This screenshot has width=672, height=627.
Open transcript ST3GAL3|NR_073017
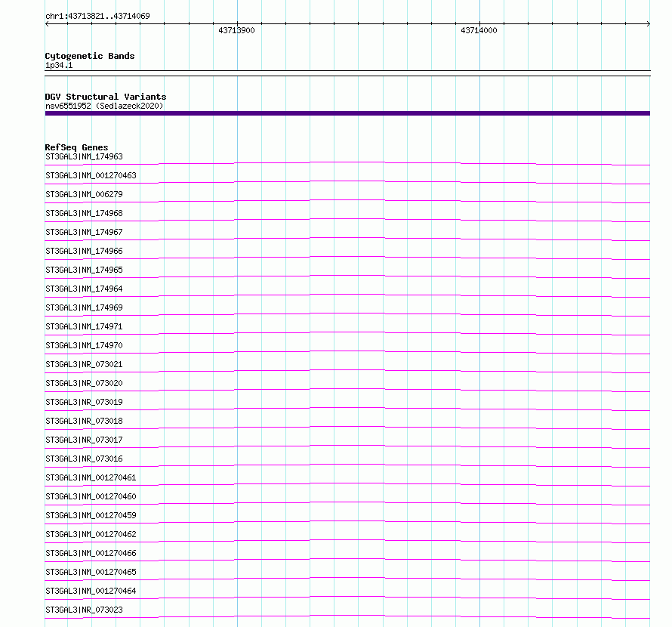(84, 440)
